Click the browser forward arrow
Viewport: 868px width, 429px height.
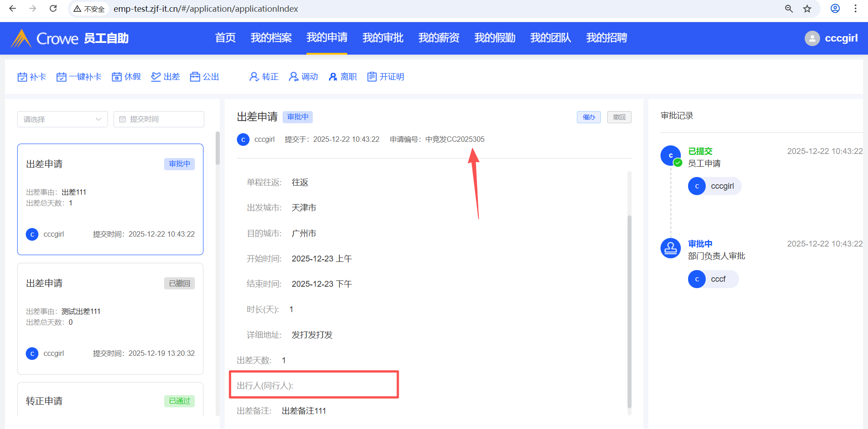click(x=33, y=9)
